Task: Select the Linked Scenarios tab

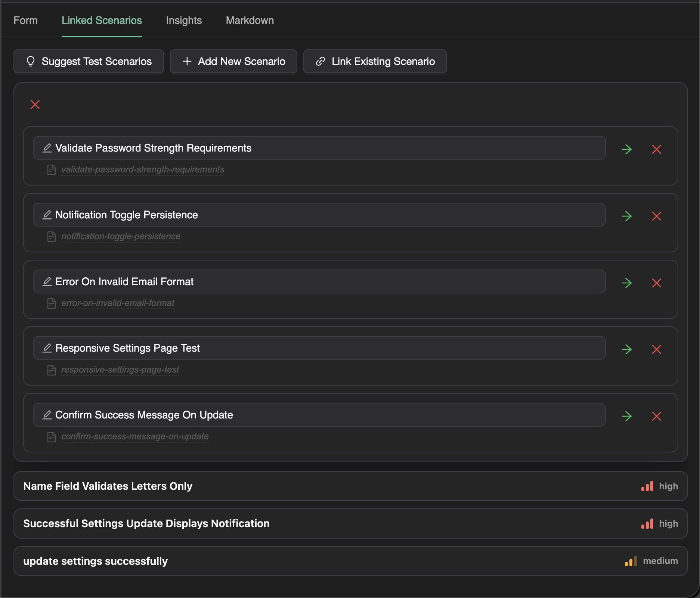Action: (102, 20)
